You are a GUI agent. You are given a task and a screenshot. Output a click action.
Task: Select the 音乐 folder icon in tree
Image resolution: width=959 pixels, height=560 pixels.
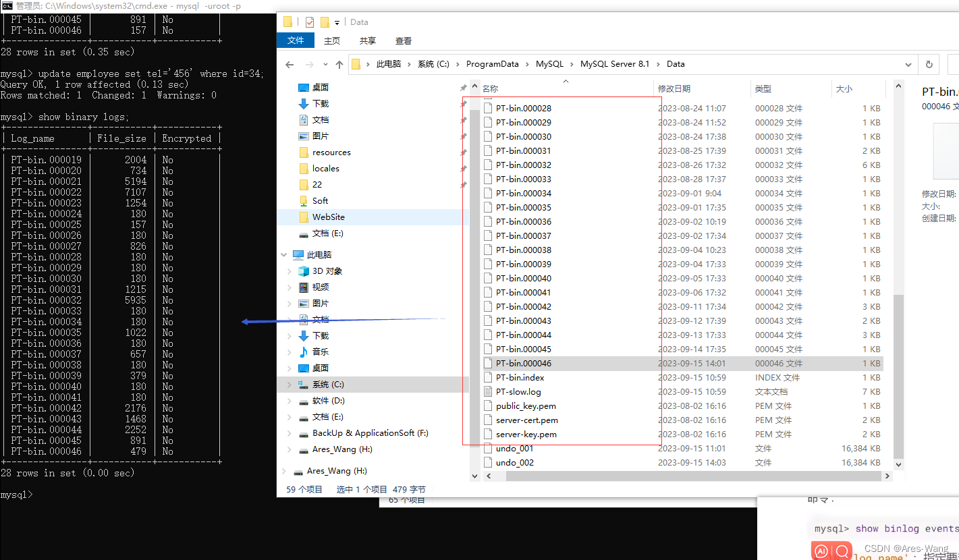point(304,352)
